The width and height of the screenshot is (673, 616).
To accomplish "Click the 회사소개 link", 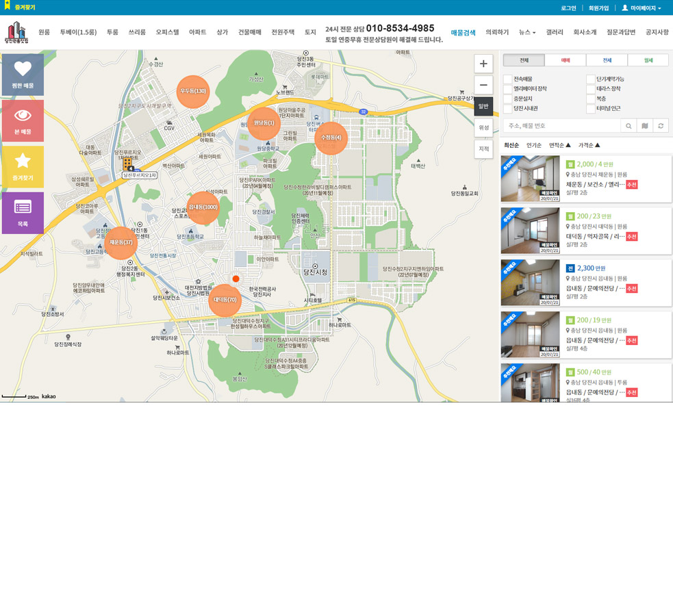I will 585,32.
